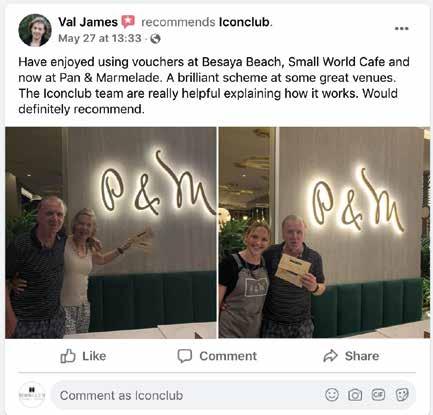Open Val James profile name link
Viewport: 433px width, 415px height.
88,22
